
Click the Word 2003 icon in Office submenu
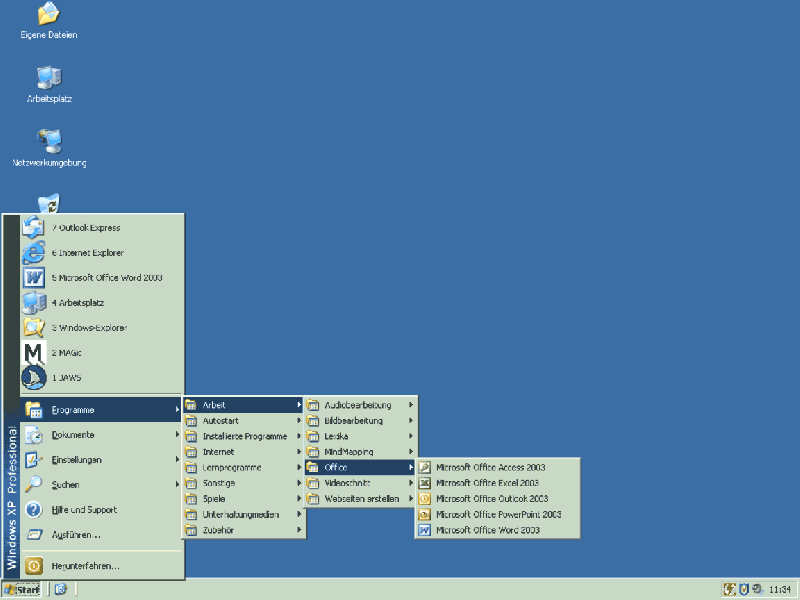coord(424,531)
